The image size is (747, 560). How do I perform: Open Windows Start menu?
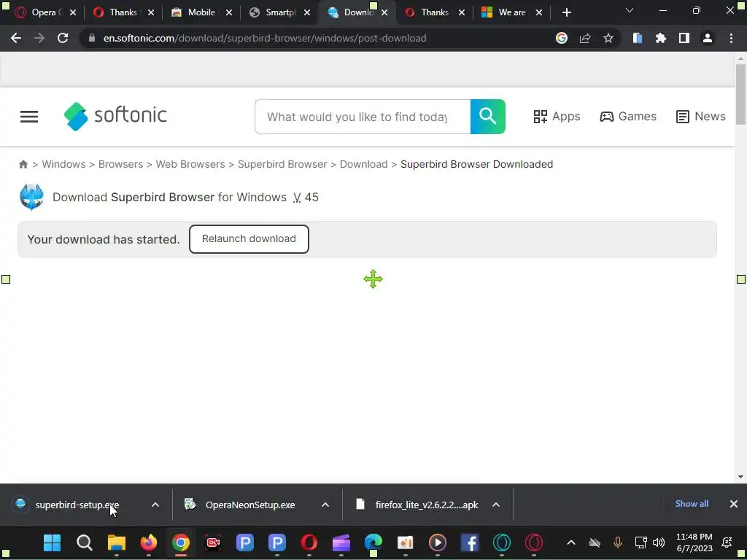(52, 542)
